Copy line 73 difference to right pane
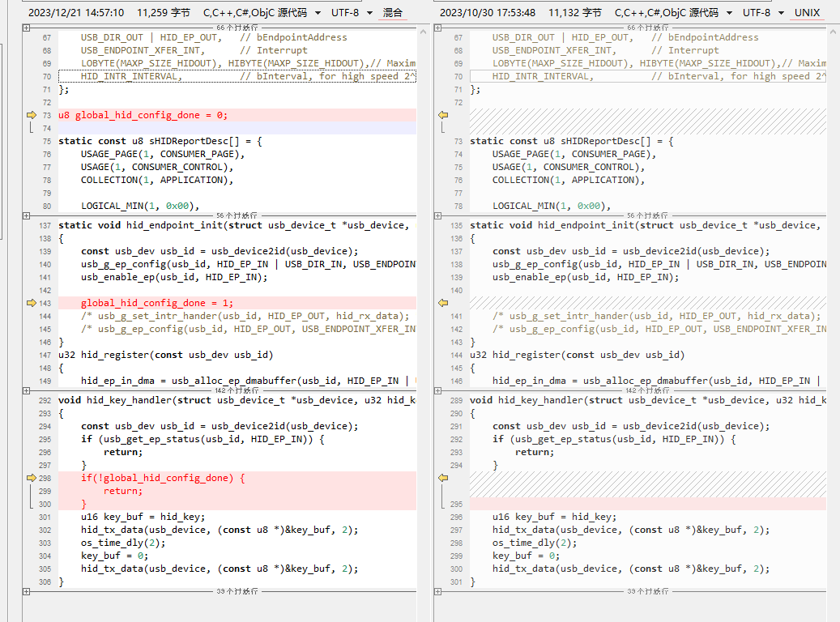 [x=31, y=115]
